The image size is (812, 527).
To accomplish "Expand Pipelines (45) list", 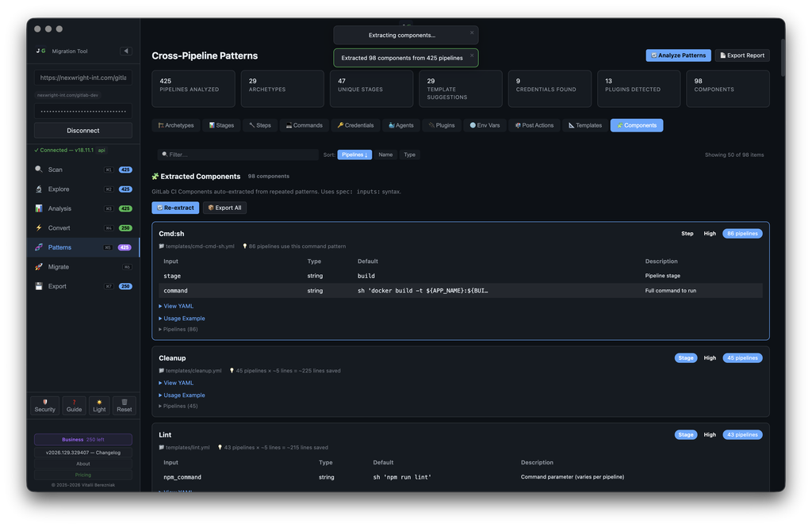I will (178, 406).
